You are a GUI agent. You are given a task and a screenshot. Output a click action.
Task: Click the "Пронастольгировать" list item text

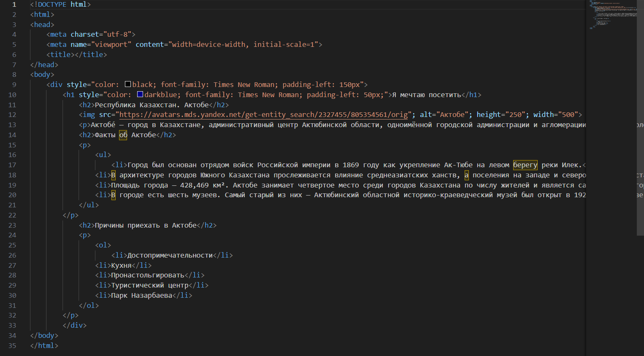(x=147, y=275)
